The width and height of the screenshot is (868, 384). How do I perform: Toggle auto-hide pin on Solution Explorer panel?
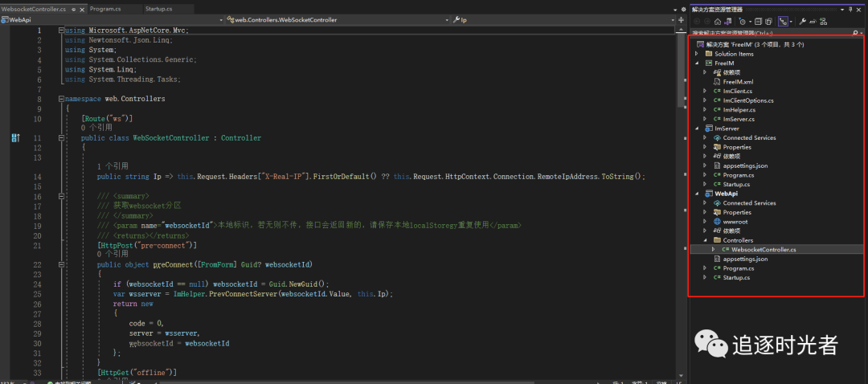[x=850, y=8]
